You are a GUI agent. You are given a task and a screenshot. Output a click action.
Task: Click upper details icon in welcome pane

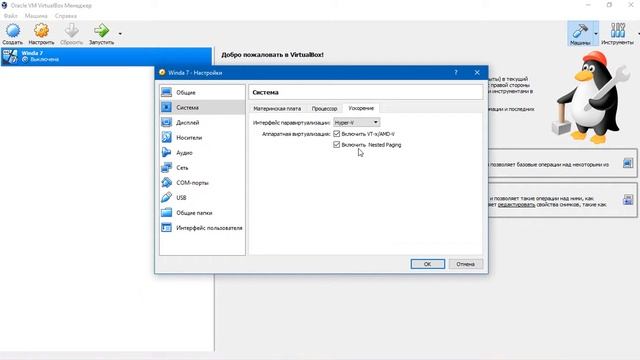tap(628, 163)
